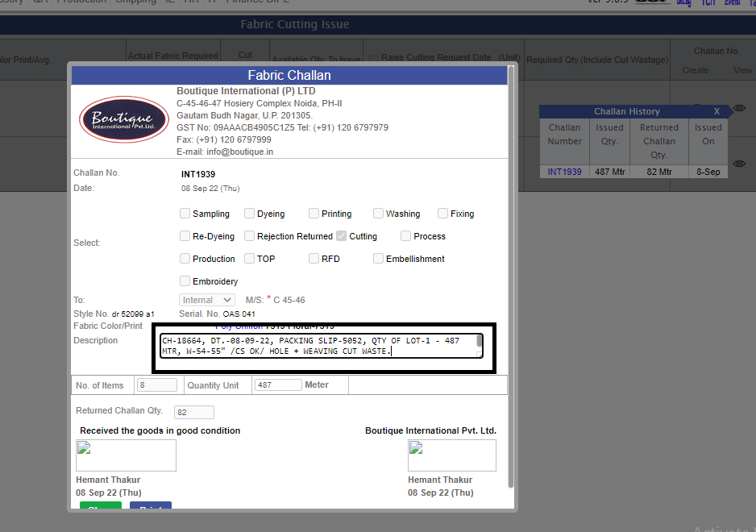Click the 82 Mtr returned quantity cell
Screen dimensions: 756x532
[659, 172]
